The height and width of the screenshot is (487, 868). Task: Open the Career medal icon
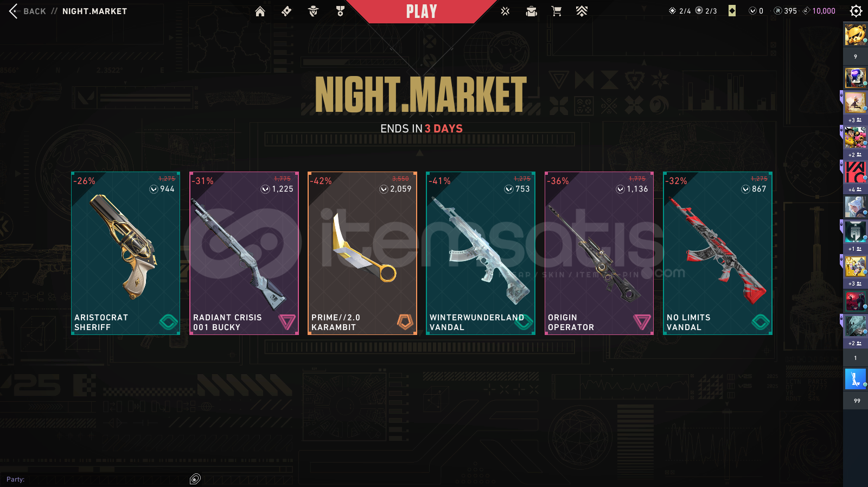click(x=340, y=11)
